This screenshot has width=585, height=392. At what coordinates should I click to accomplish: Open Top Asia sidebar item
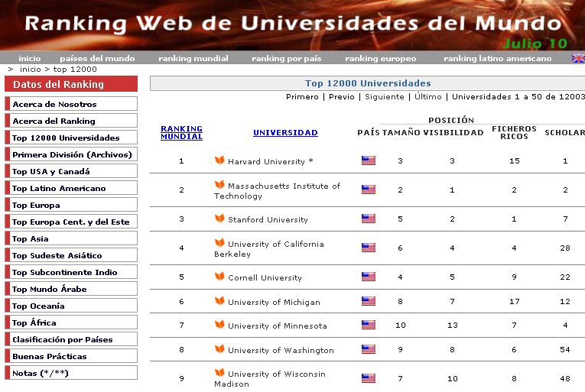(71, 238)
